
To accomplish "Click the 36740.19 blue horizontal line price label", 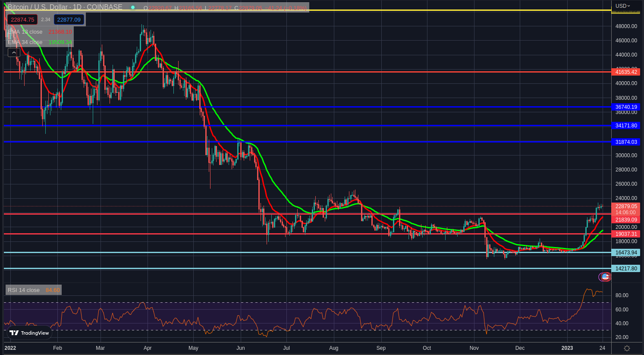I will 626,107.
